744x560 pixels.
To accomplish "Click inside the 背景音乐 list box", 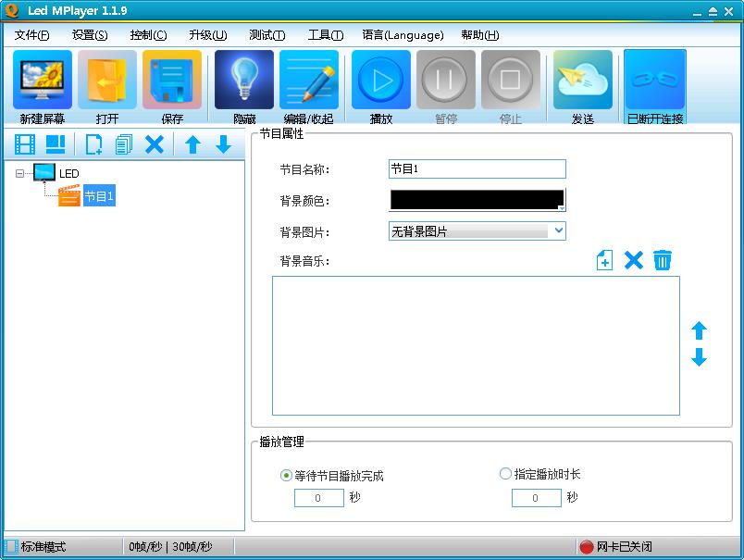I will click(476, 345).
